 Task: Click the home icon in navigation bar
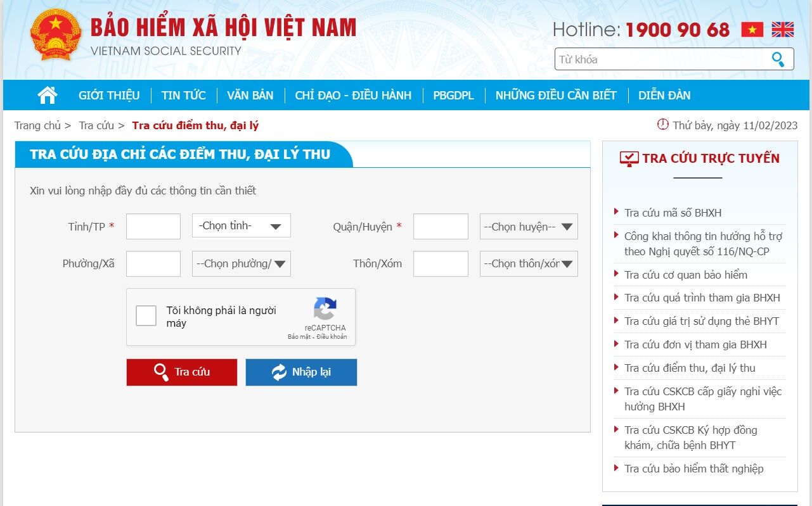[48, 95]
